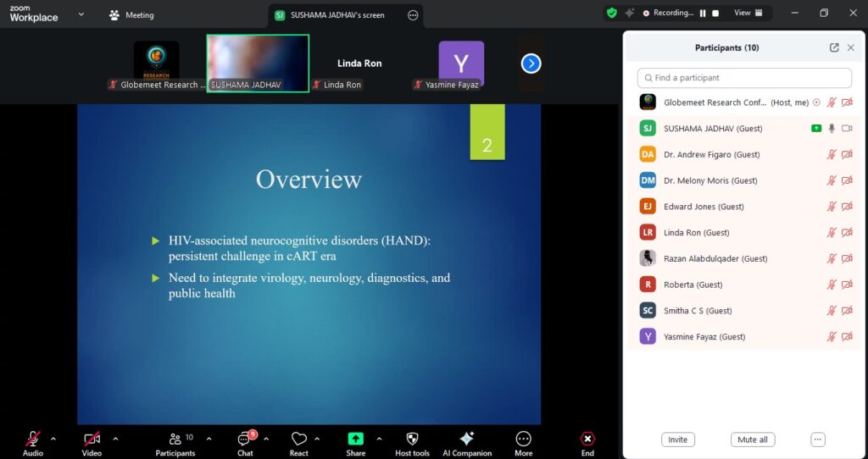Click the red End meeting icon
Screen dimensions: 868x459
tap(587, 439)
